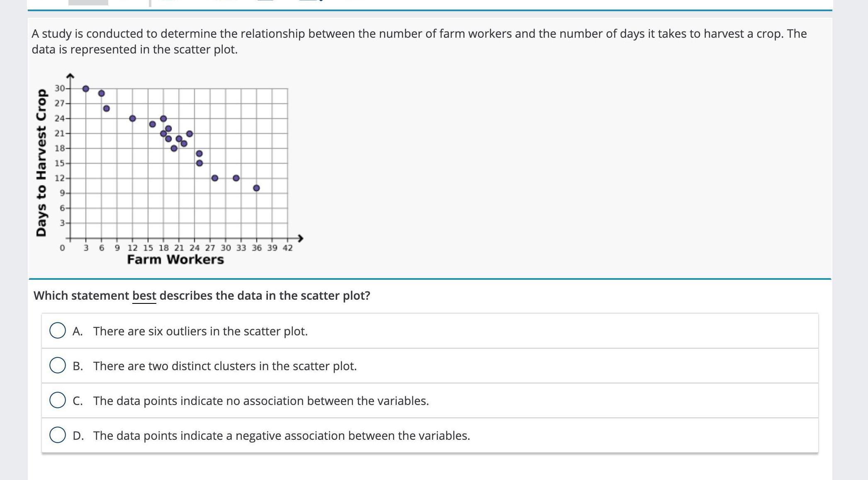Select the radio button for option A

(58, 331)
